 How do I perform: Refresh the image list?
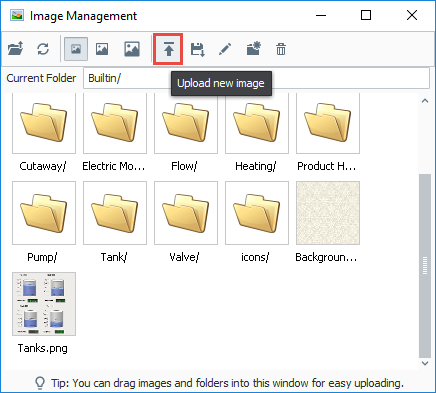pyautogui.click(x=43, y=49)
